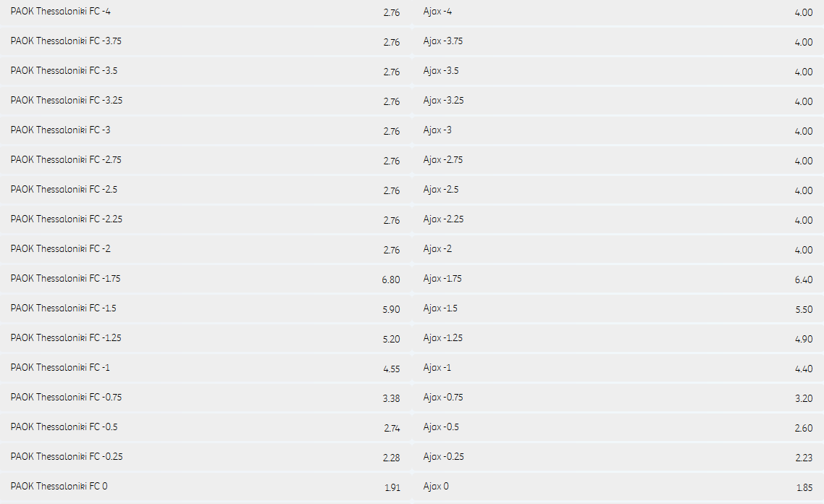Select PAOK Thessaloniki FC -1.25 at 5.20
This screenshot has width=824, height=504.
point(206,338)
